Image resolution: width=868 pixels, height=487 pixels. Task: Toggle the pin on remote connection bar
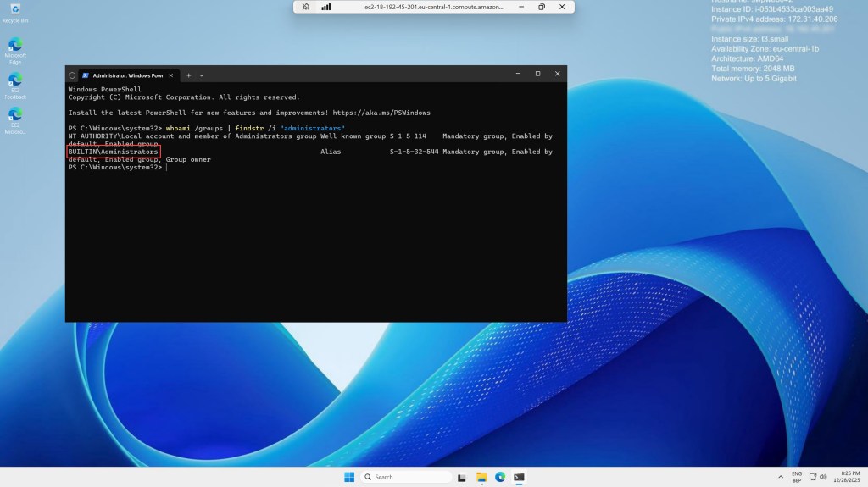pos(306,7)
